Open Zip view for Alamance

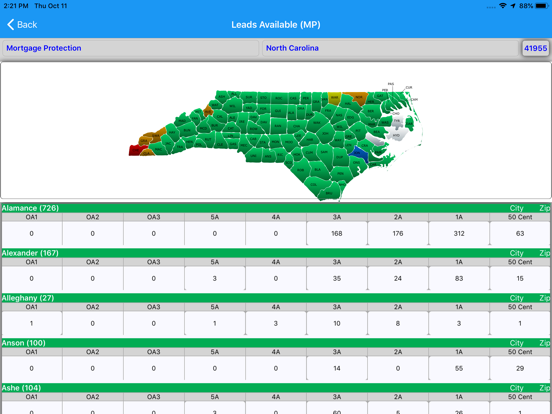(545, 208)
